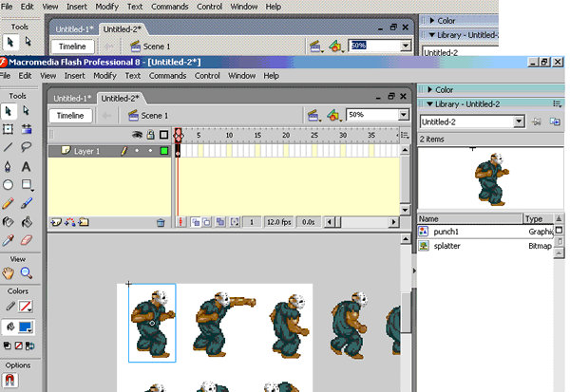Open the Modify menu in front window
Viewport: 570px width, 392px height.
(x=104, y=76)
